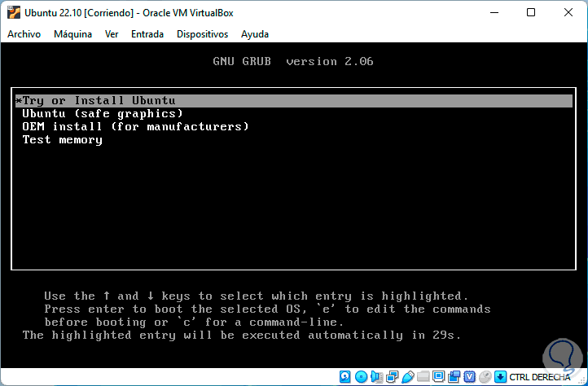Open the hard disk activity indicator
This screenshot has height=386, width=588.
tap(345, 376)
